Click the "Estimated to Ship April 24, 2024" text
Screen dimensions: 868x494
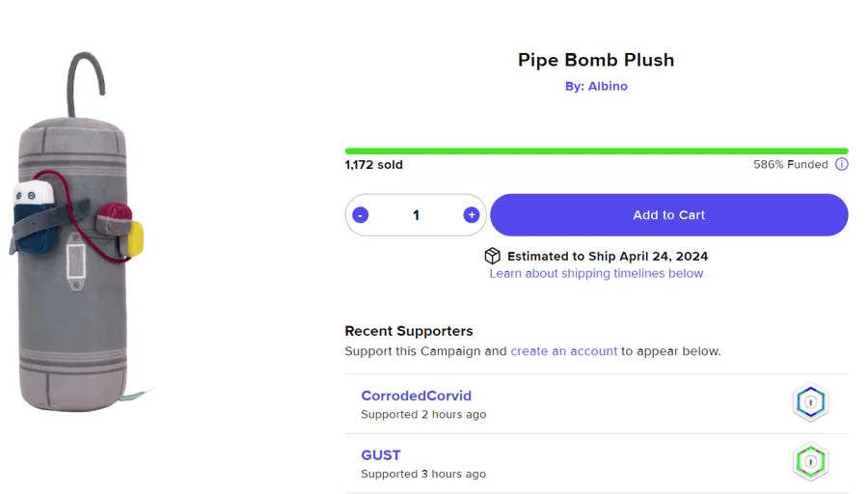[x=608, y=257]
